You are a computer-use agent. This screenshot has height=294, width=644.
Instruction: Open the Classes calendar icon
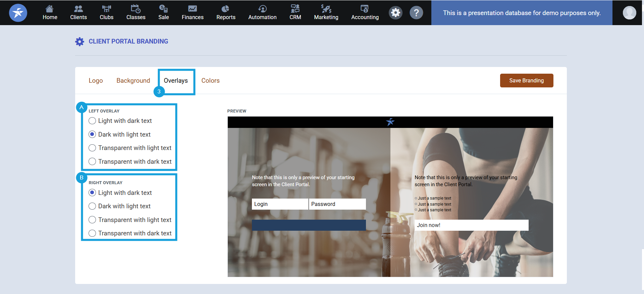(x=136, y=9)
